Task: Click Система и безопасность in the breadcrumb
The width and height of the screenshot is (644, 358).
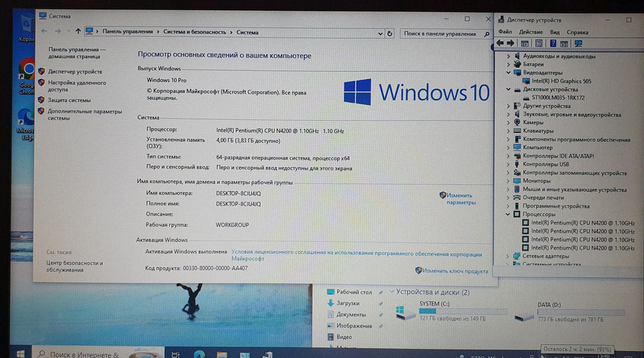Action: (x=195, y=32)
